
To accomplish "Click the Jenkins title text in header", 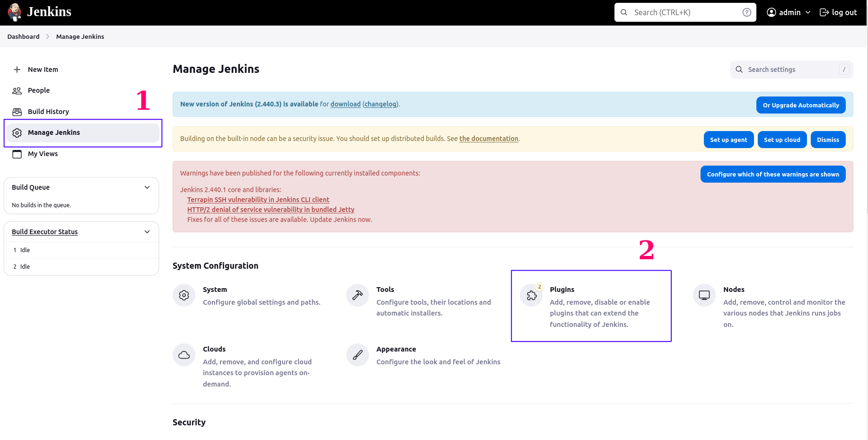I will click(49, 12).
